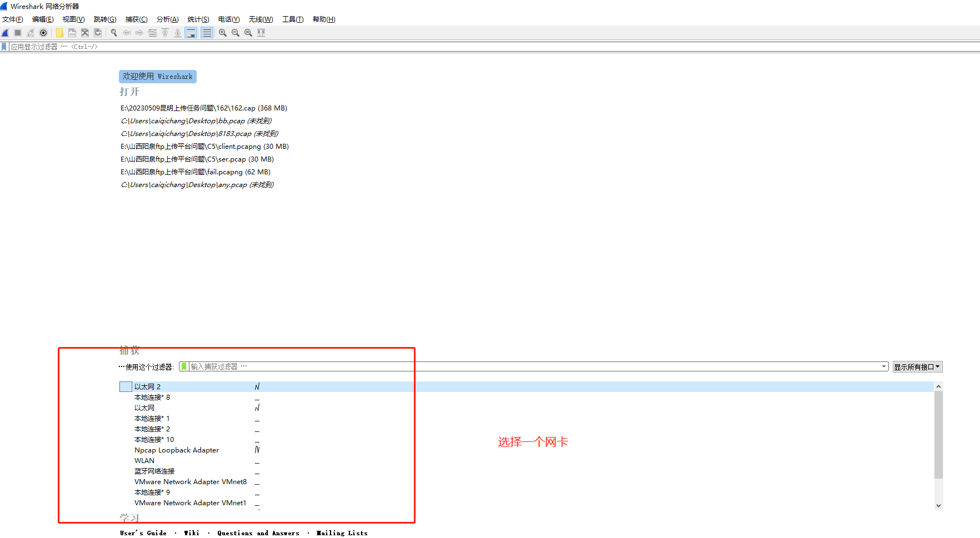This screenshot has height=538, width=980.
Task: Open the 文件(F) menu
Action: pos(13,19)
